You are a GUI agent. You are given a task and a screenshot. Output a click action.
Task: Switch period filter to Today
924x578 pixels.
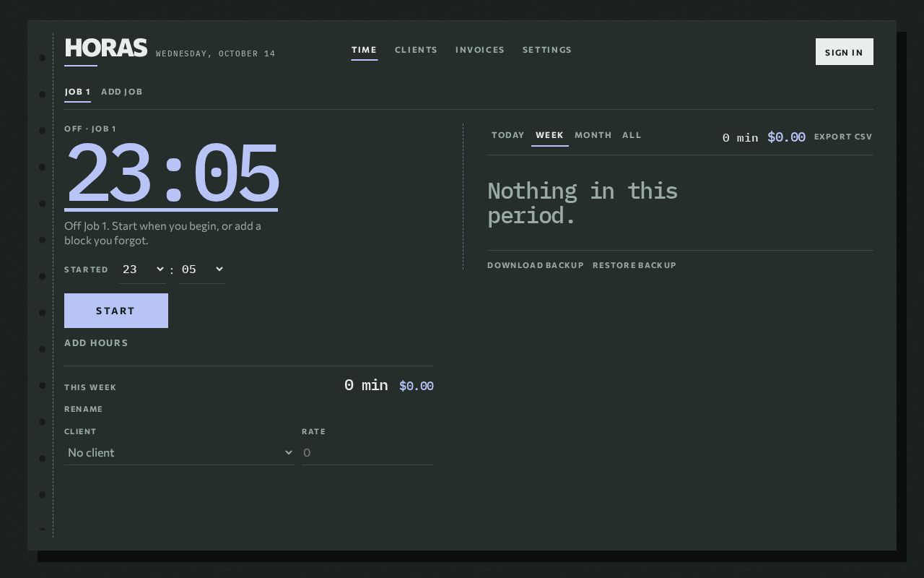(508, 135)
